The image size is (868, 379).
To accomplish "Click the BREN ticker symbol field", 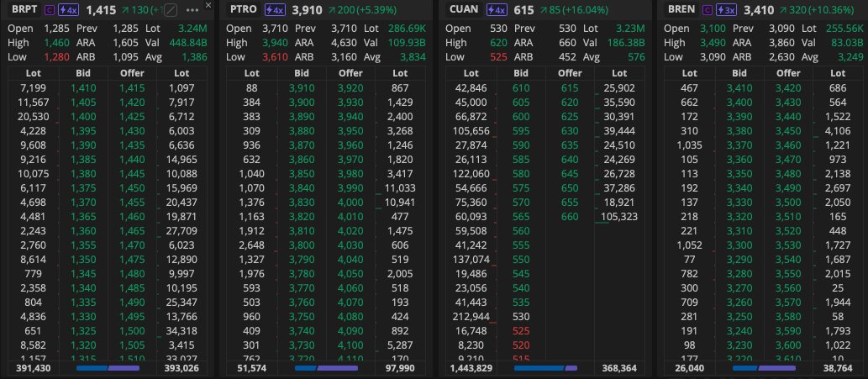I will 681,9.
